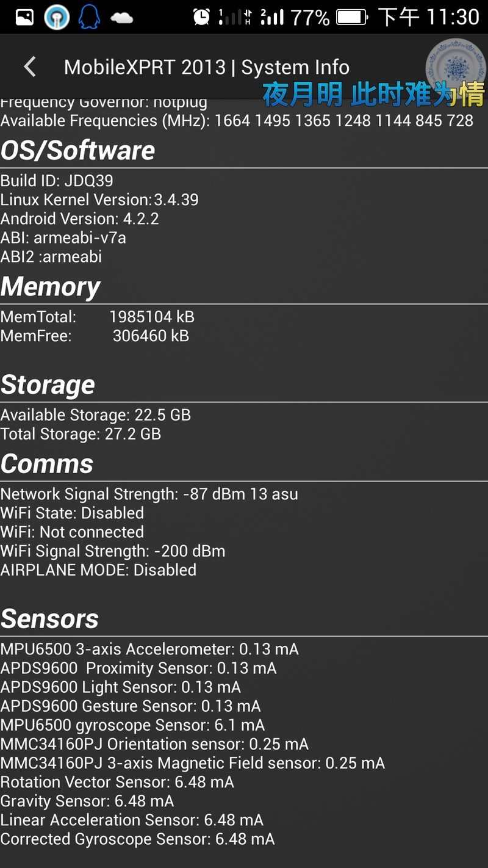The image size is (488, 868).
Task: Tap the Network Signal Strength line
Action: point(149,494)
